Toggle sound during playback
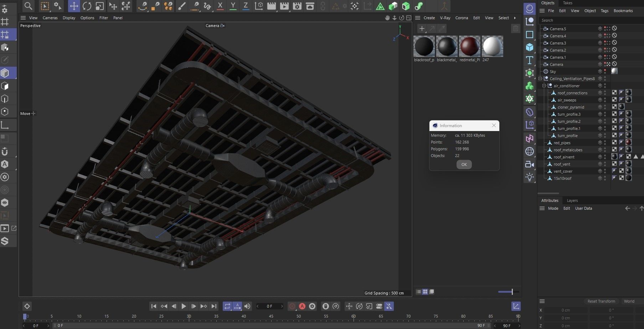The width and height of the screenshot is (644, 329). pos(247,306)
